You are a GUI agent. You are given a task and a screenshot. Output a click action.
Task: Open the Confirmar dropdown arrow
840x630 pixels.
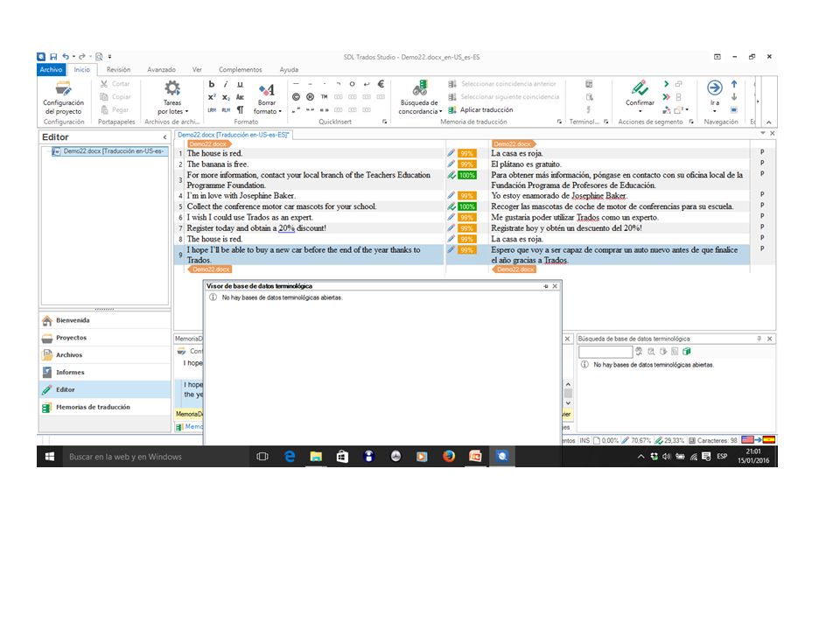point(640,111)
